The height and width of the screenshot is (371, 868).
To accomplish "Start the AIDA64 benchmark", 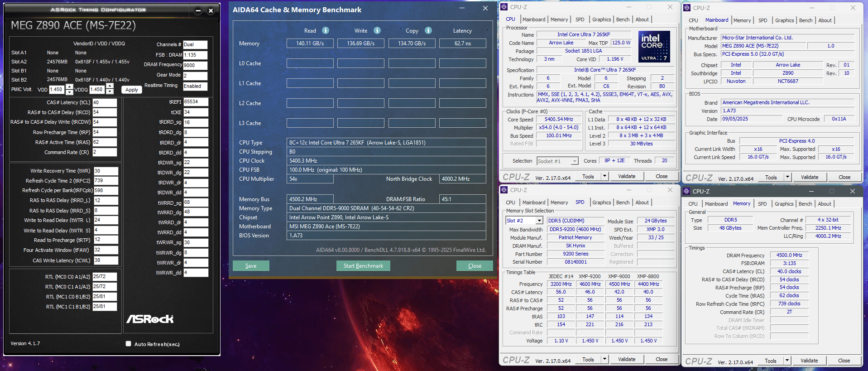I will point(363,266).
